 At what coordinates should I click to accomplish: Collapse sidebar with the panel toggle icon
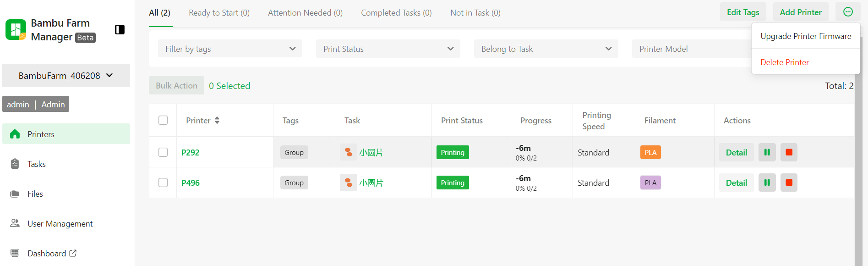[x=120, y=30]
